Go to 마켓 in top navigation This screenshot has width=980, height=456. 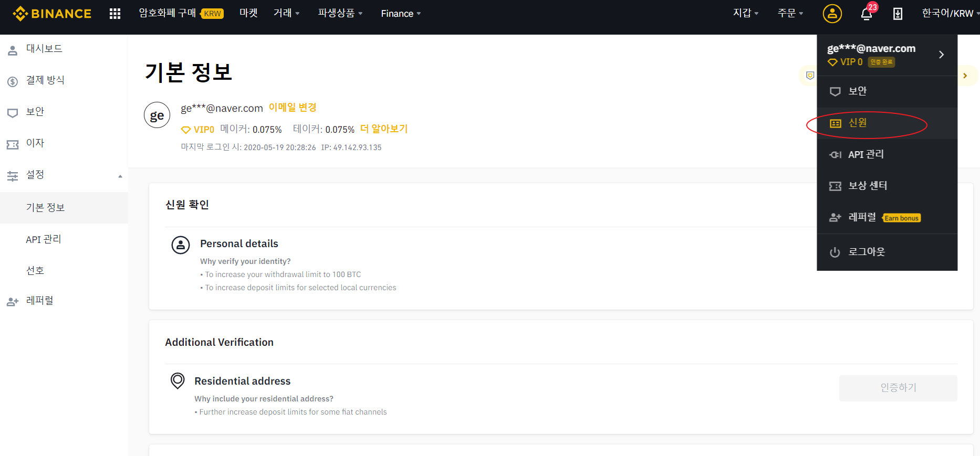249,13
